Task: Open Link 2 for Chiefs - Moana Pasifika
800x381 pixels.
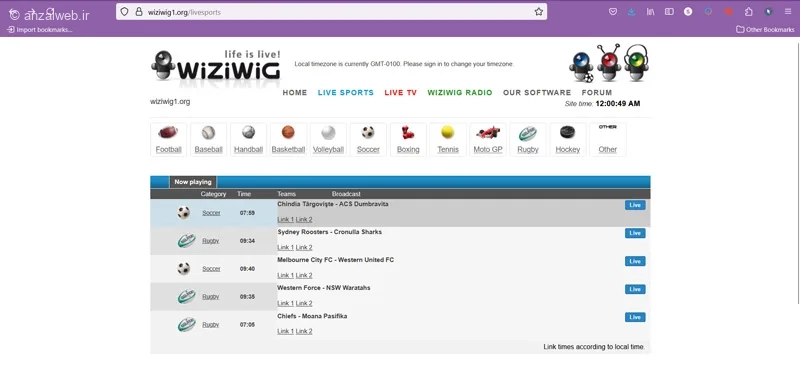Action: 304,332
